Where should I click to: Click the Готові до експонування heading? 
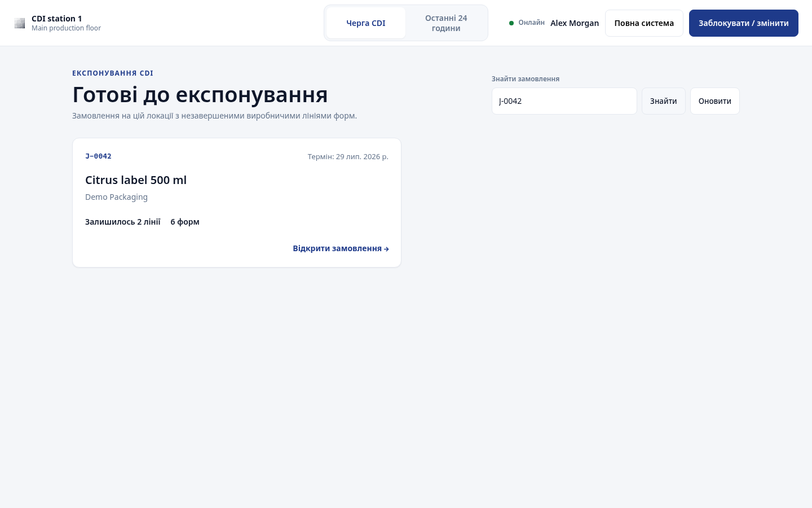(200, 94)
